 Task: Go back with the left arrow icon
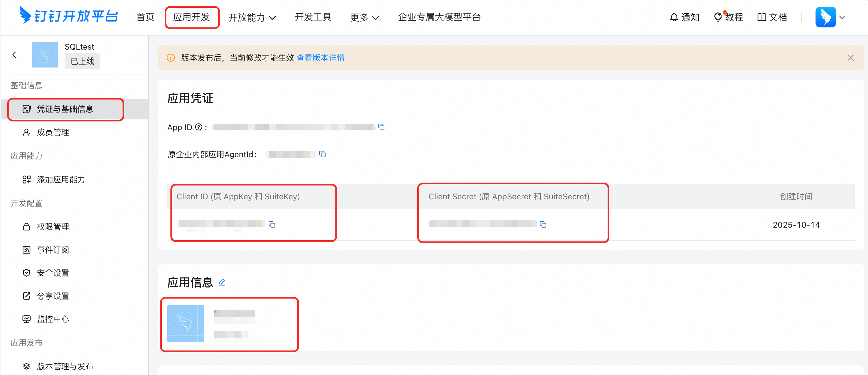click(14, 55)
